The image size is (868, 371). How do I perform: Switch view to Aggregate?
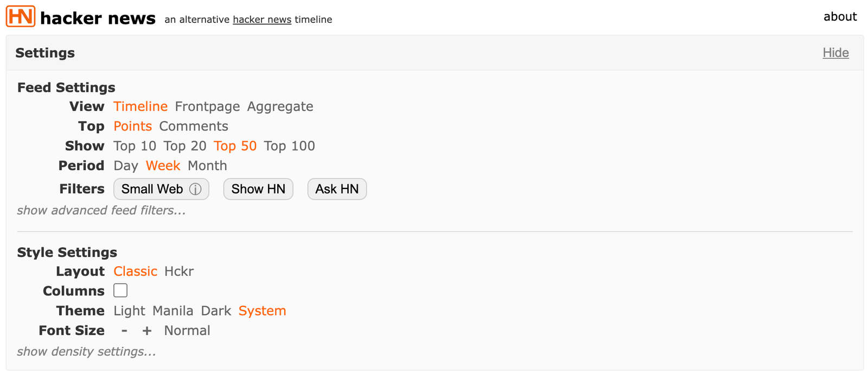click(x=280, y=106)
